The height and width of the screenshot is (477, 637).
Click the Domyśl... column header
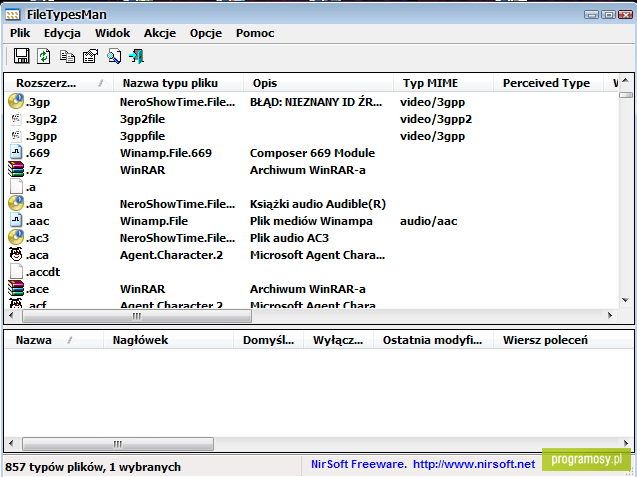pos(268,340)
